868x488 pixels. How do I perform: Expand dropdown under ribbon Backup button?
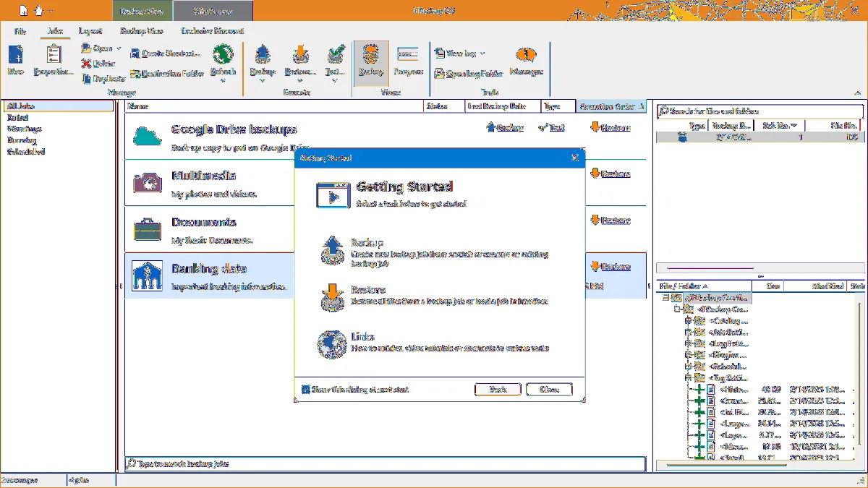point(262,80)
